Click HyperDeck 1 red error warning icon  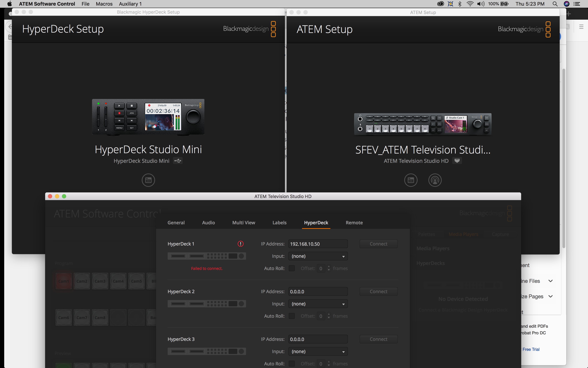(241, 244)
